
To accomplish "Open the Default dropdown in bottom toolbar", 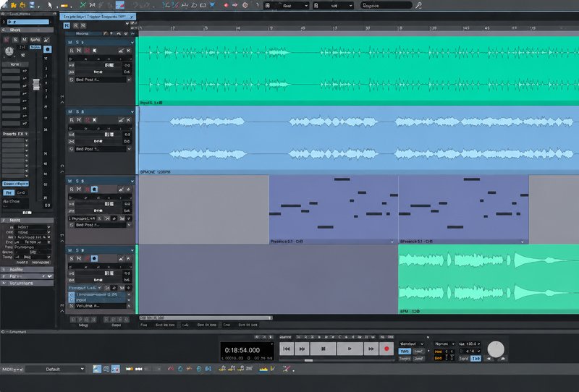I will (x=55, y=369).
